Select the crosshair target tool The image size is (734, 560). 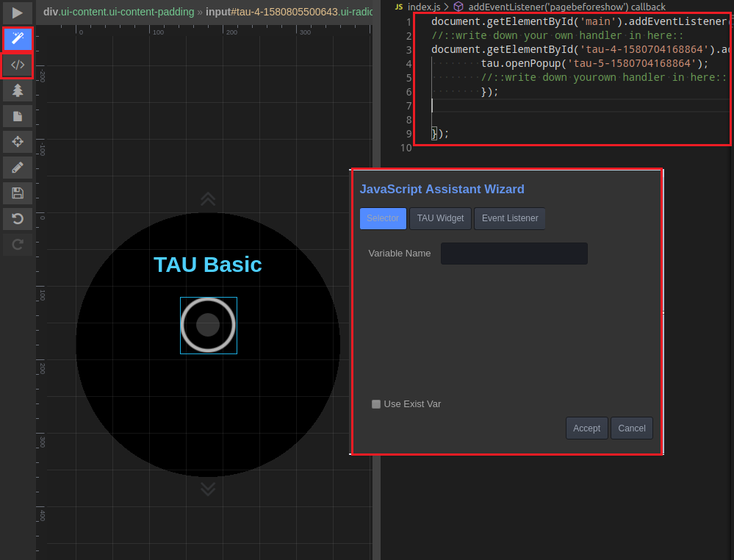pyautogui.click(x=18, y=142)
